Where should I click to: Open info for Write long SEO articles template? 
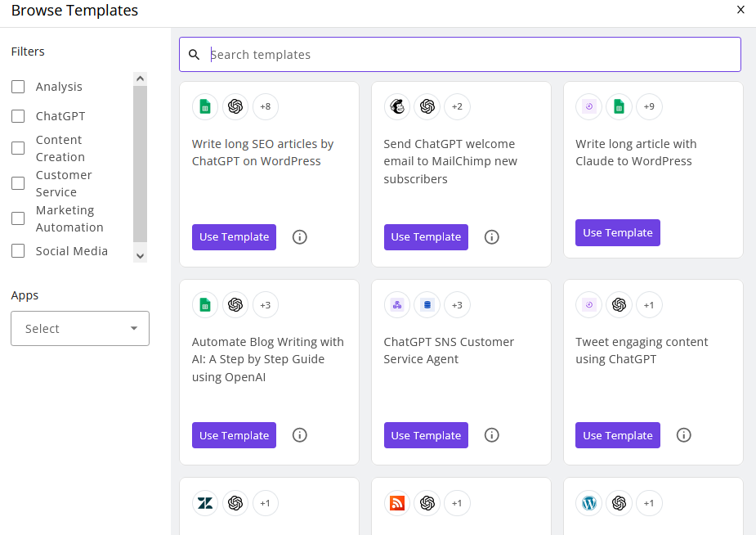click(299, 237)
